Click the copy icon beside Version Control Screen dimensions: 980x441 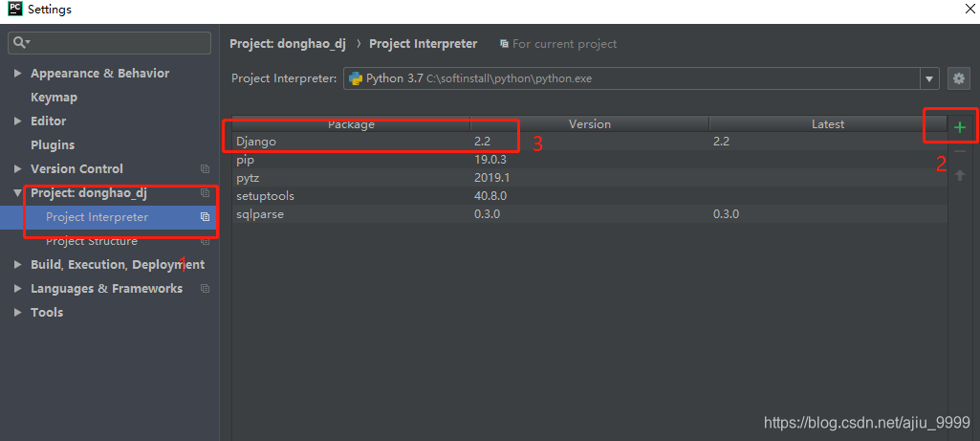click(x=205, y=169)
